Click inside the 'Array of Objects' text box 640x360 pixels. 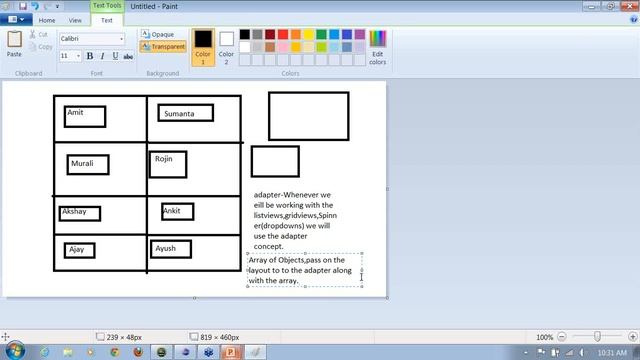[304, 270]
